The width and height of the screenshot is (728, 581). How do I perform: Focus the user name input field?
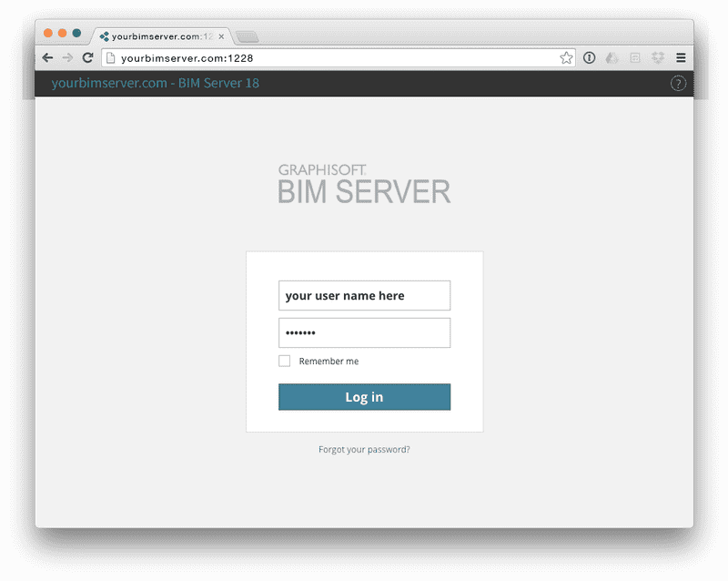coord(364,296)
